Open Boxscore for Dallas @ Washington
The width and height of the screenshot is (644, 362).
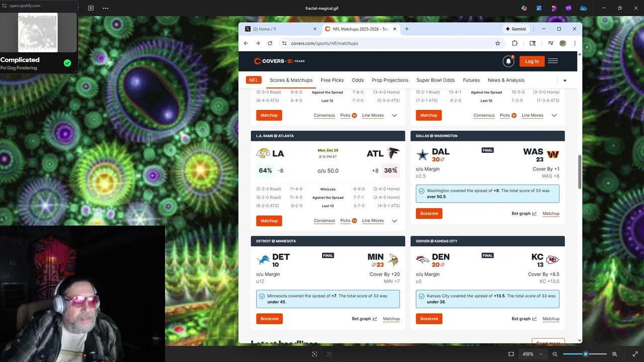coord(429,214)
